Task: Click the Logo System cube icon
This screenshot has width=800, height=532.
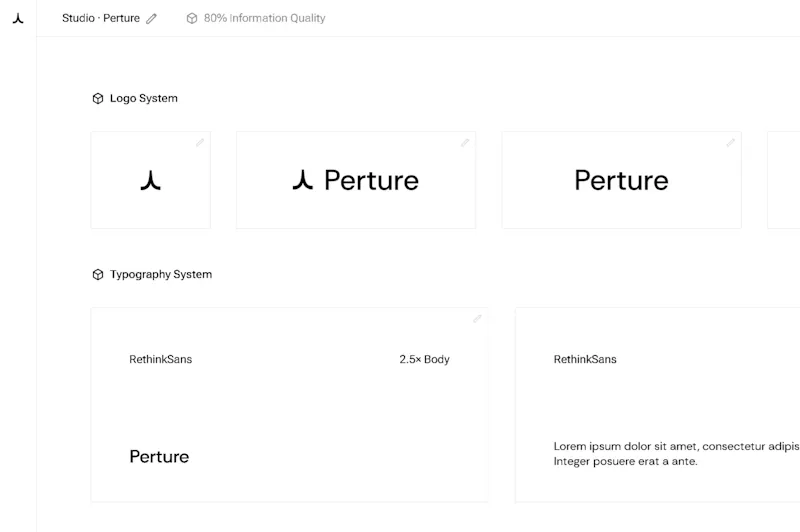Action: click(x=98, y=98)
